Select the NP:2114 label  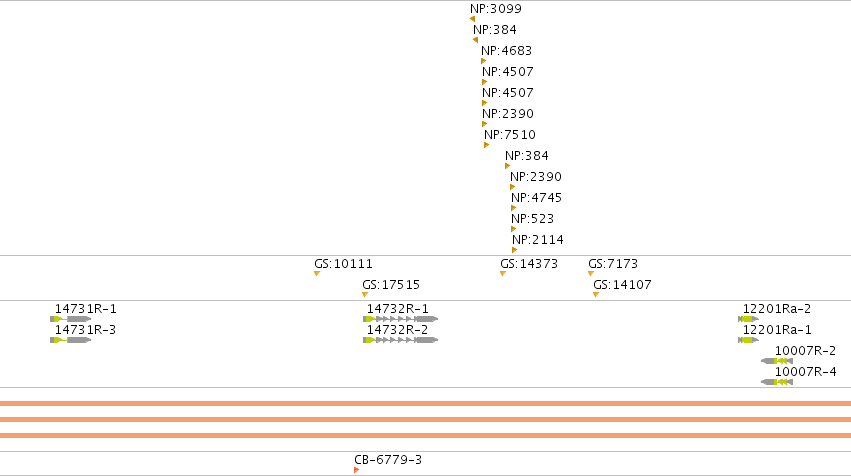(x=538, y=239)
